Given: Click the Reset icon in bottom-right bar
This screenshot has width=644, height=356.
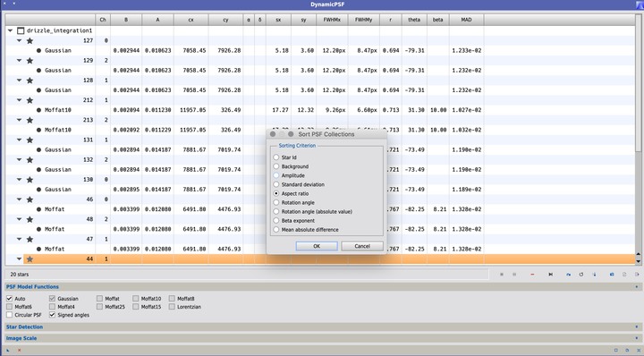Looking at the screenshot, I should pyautogui.click(x=627, y=351).
